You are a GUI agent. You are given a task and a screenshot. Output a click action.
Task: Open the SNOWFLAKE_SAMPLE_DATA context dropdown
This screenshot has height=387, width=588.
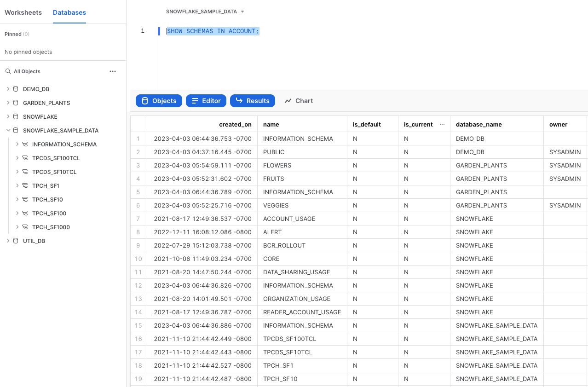205,12
